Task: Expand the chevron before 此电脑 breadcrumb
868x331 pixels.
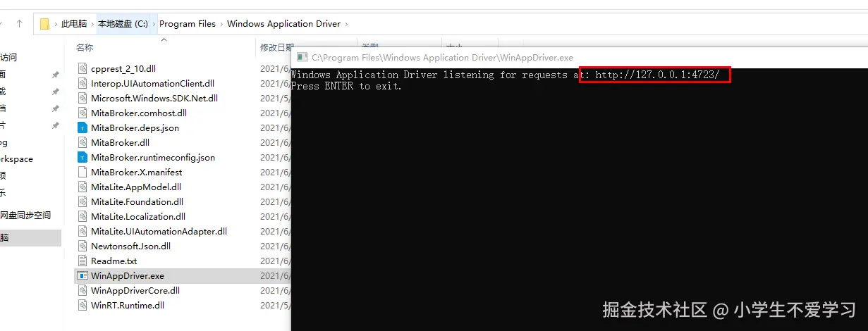Action: click(56, 24)
